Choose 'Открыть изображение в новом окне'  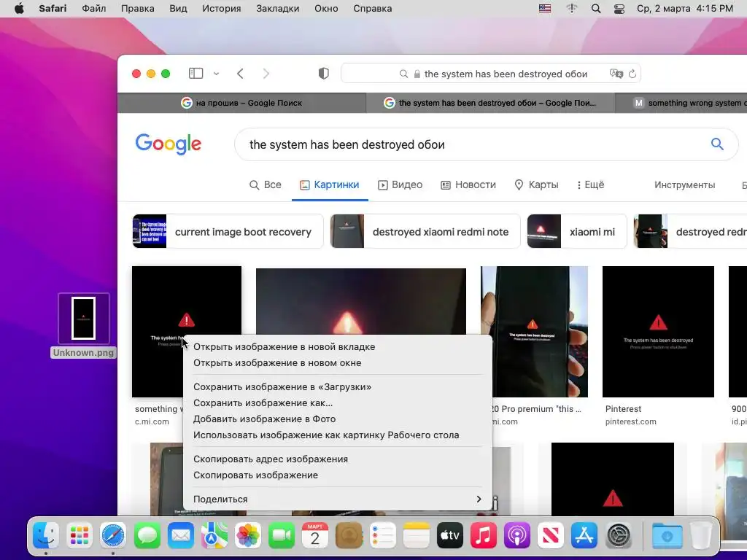337,363
